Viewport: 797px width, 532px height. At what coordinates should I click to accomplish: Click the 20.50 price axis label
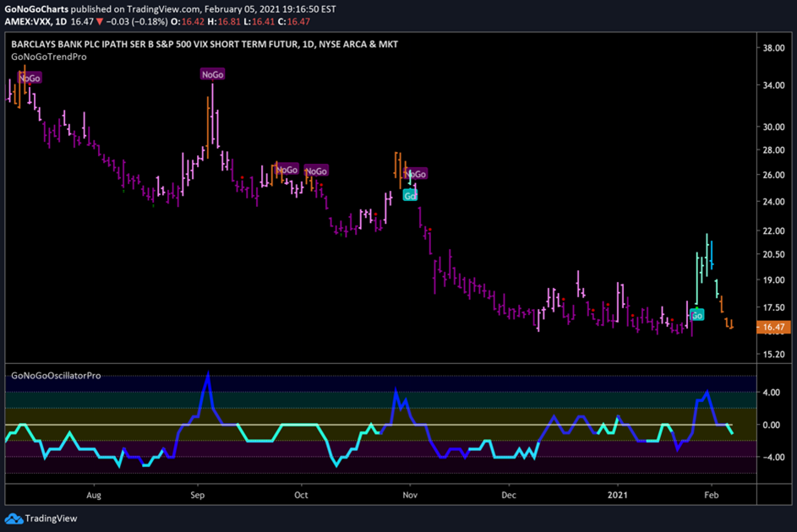[x=773, y=254]
